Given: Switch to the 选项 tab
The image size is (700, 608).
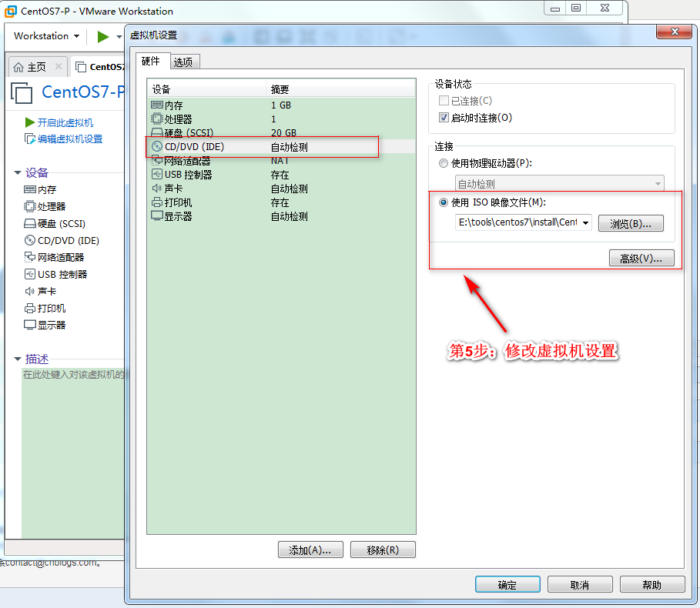Looking at the screenshot, I should (x=183, y=62).
